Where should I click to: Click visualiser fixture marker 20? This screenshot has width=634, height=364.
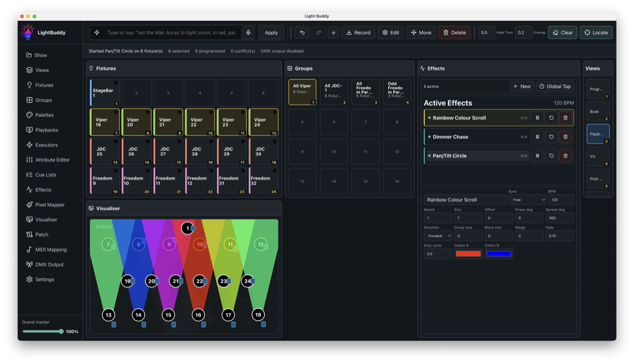151,281
